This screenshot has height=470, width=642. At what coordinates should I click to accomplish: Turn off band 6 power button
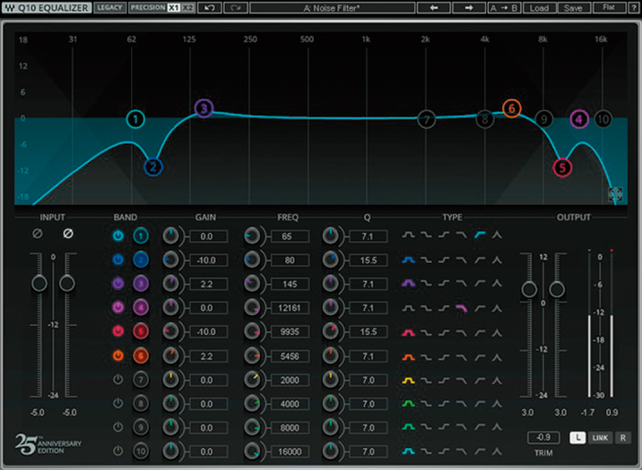click(x=118, y=355)
